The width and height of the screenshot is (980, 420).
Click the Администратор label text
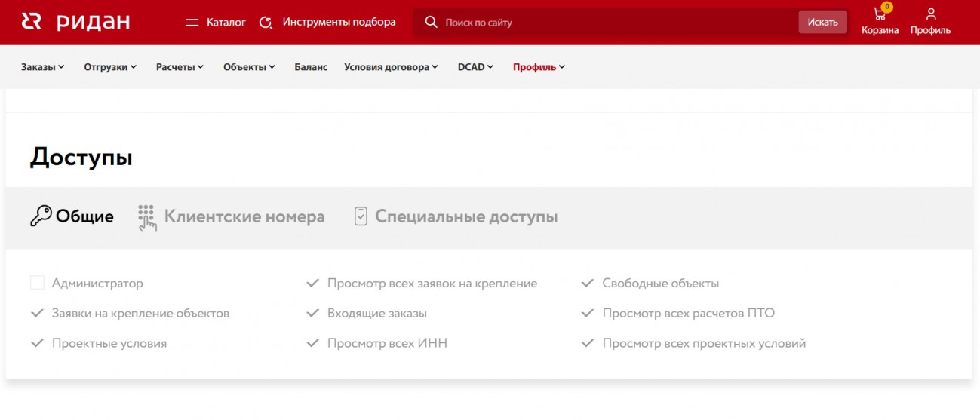[97, 284]
